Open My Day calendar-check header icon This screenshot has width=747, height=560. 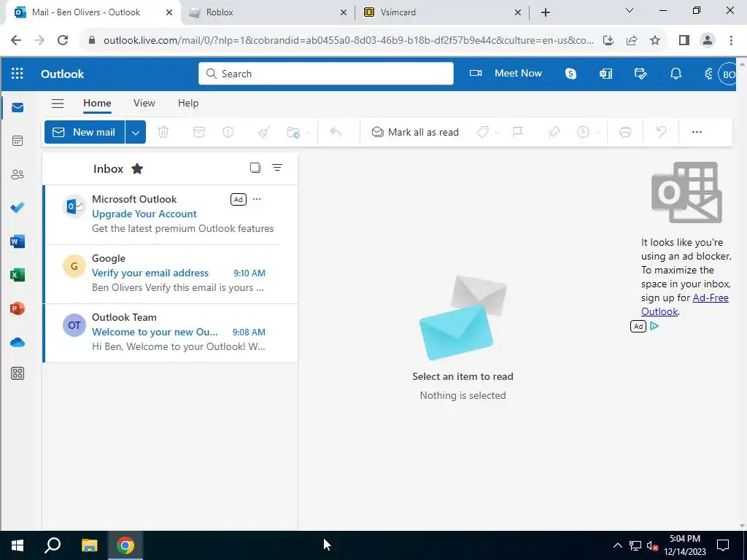point(640,74)
